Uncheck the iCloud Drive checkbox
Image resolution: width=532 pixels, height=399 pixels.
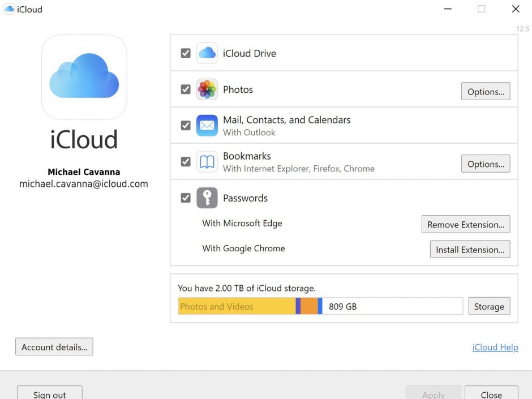coord(186,53)
